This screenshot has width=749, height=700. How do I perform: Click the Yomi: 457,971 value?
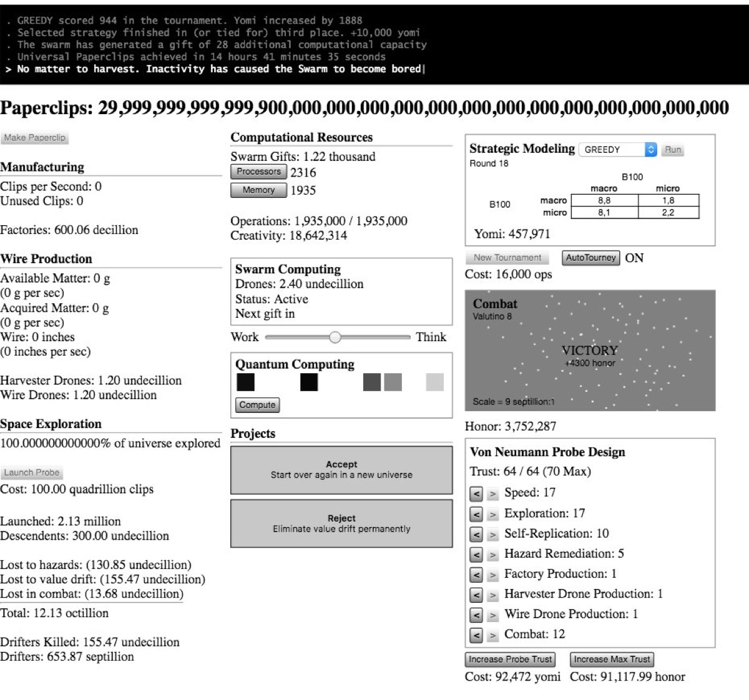pos(512,234)
